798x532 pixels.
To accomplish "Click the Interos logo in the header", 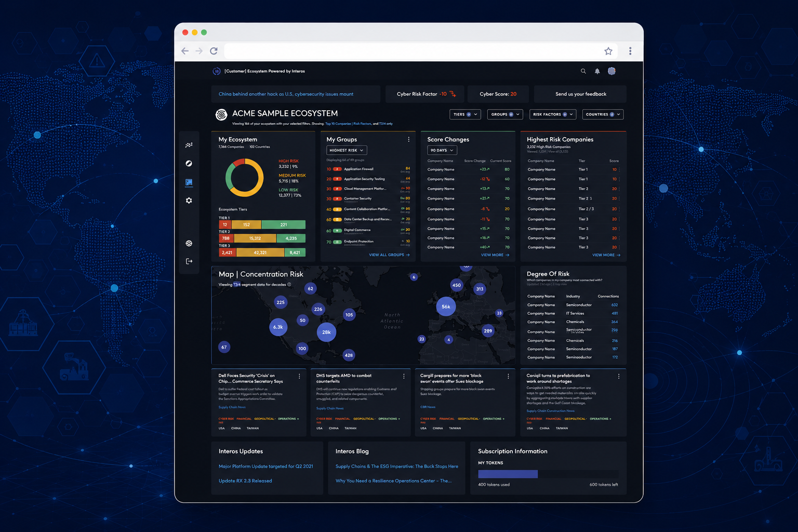I will point(217,71).
